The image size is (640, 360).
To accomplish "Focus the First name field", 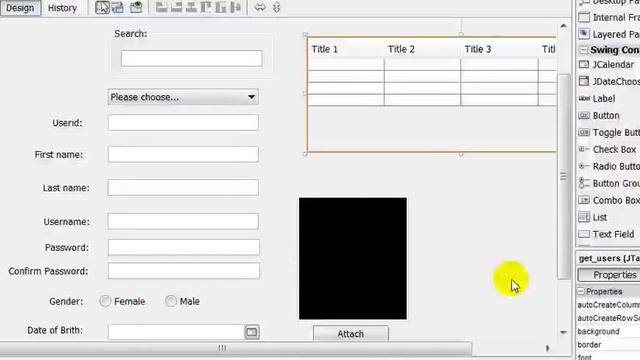I will 183,154.
